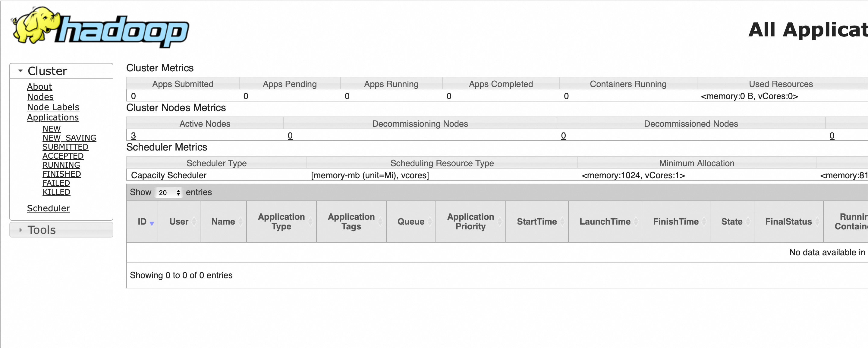
Task: Click the sort icon on User column
Action: pyautogui.click(x=194, y=222)
